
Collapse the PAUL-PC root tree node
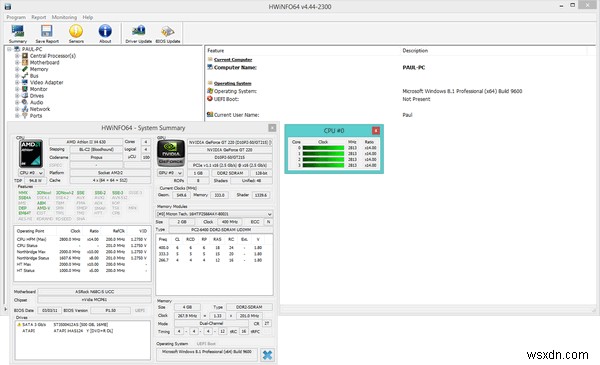pyautogui.click(x=9, y=49)
